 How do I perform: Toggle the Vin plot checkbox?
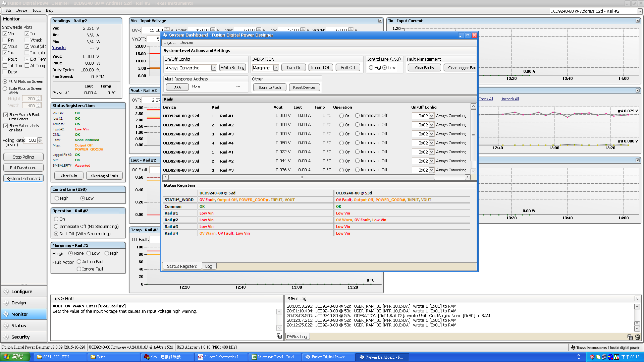point(5,34)
